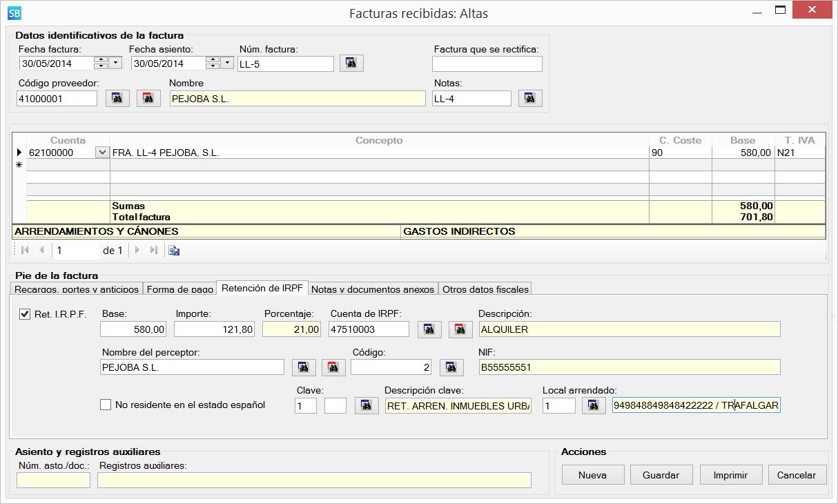This screenshot has height=504, width=838.
Task: Open the Fecha asiento date dropdown
Action: click(228, 64)
